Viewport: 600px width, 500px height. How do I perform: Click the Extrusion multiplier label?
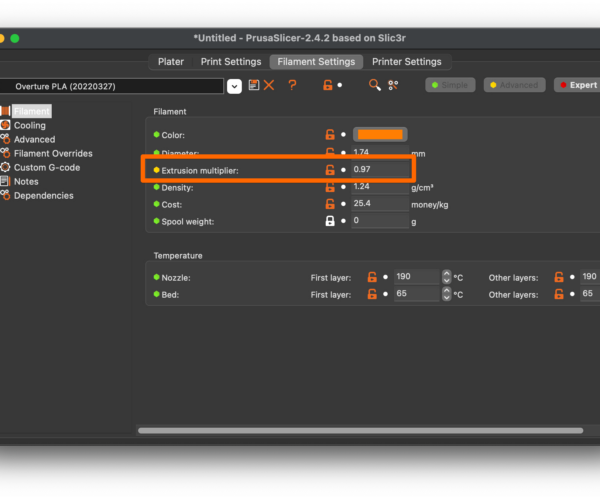pyautogui.click(x=200, y=171)
